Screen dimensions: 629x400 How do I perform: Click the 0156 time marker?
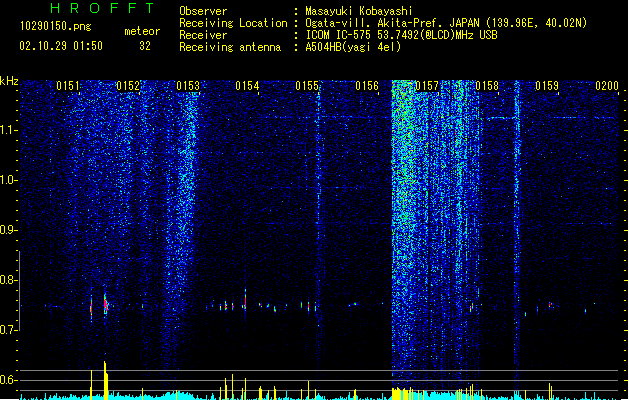point(367,86)
